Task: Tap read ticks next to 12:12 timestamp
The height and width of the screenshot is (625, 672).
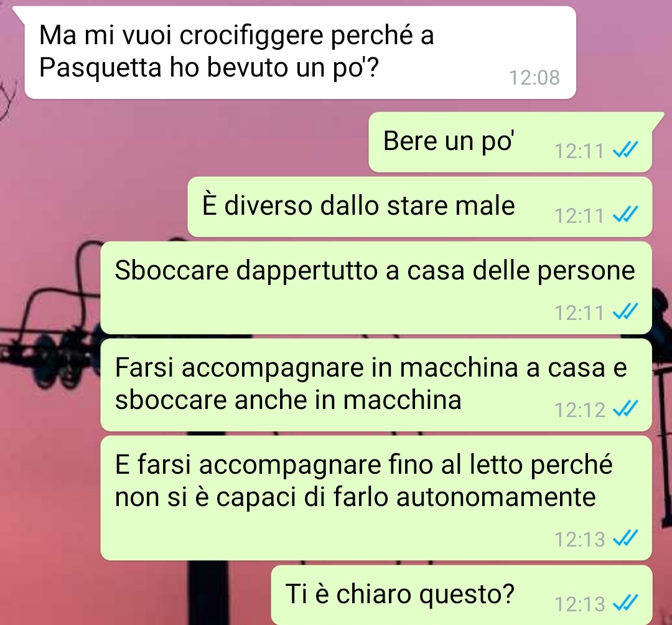Action: coord(625,408)
